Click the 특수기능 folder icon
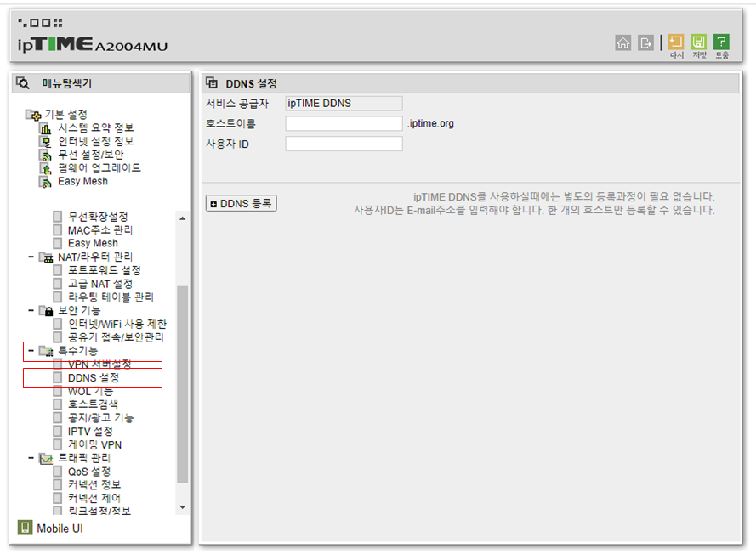Screen dimensions: 756x554 (x=46, y=351)
